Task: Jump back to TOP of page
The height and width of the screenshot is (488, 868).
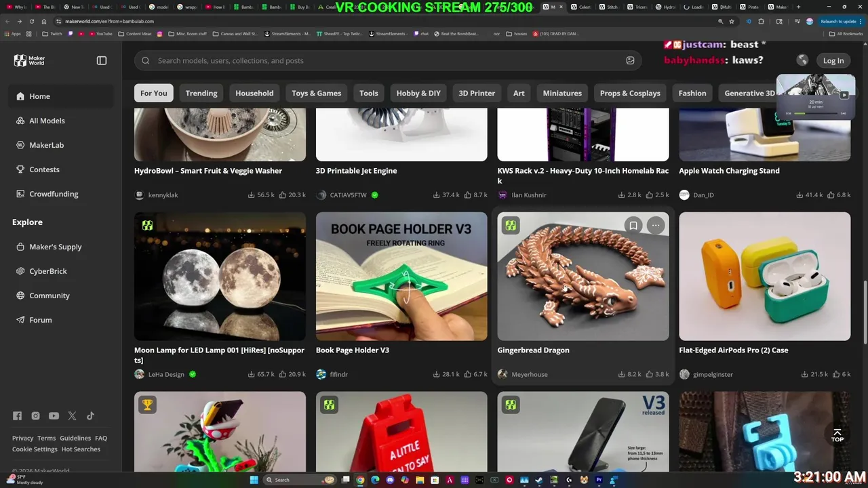Action: point(837,435)
